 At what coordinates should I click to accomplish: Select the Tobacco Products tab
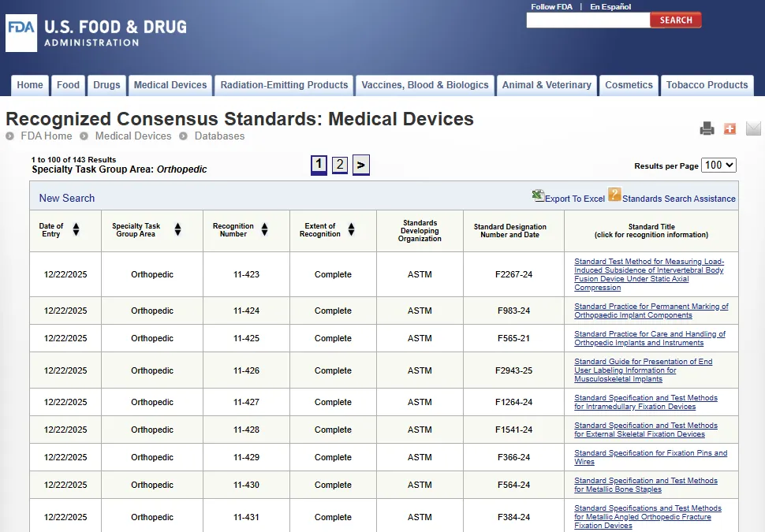(x=707, y=85)
